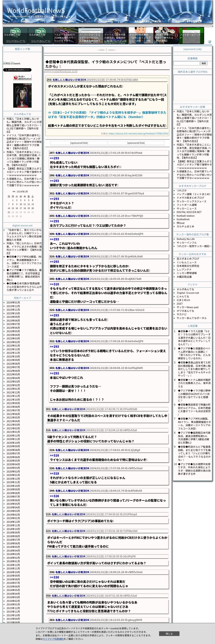This screenshot has height=644, width=215.
Task: Open スーパーフォーミュラデビューのJuju thumbnail
Action: pyautogui.click(x=91, y=35)
